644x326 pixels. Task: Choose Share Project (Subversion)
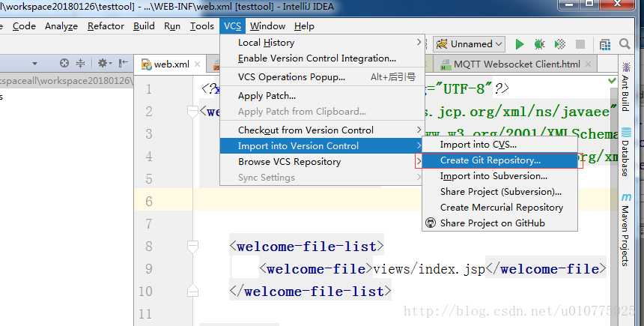(499, 192)
